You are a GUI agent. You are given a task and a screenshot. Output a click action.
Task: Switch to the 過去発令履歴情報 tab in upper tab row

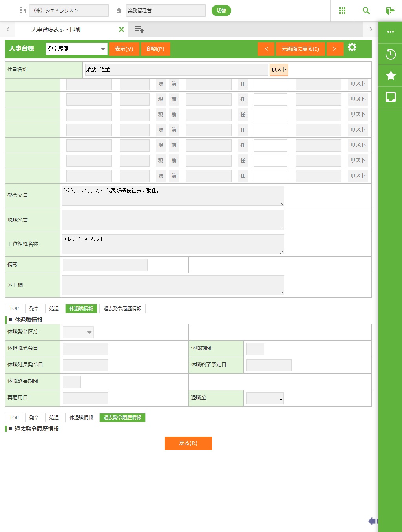tap(122, 309)
